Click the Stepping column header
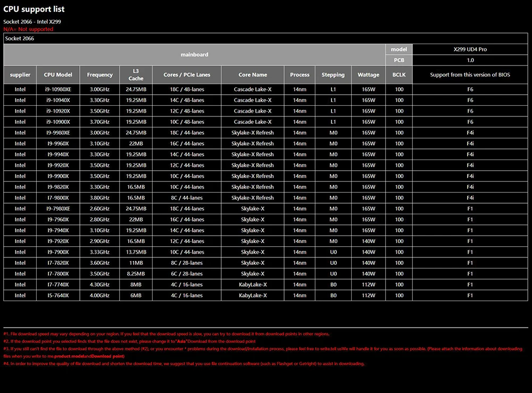 [x=333, y=75]
